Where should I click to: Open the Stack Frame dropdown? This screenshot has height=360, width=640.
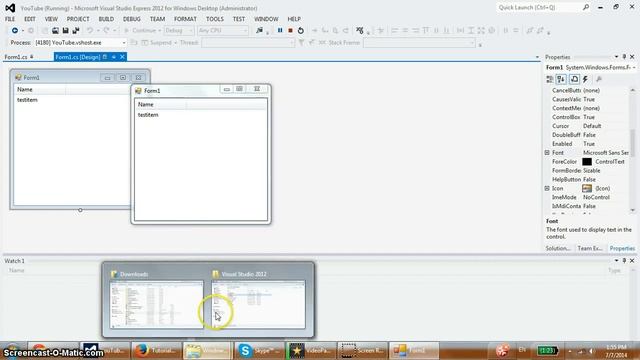pyautogui.click(x=472, y=42)
